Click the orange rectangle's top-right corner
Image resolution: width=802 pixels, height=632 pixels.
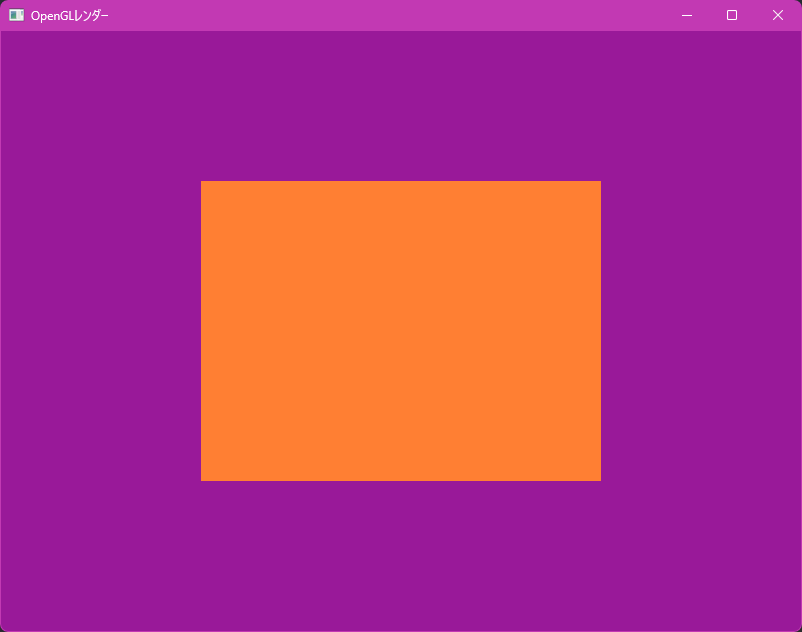[x=598, y=183]
